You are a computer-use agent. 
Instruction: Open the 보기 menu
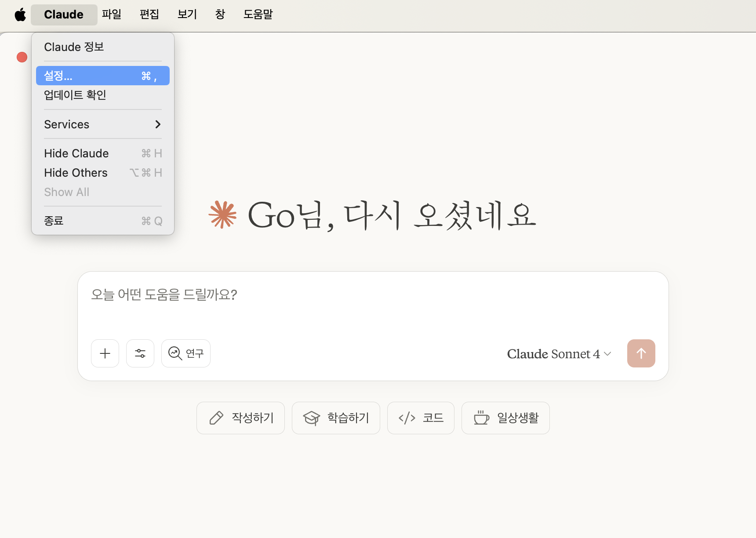187,15
